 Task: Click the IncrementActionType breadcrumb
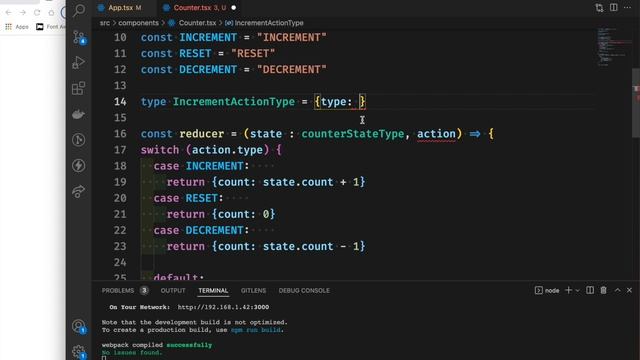[269, 23]
